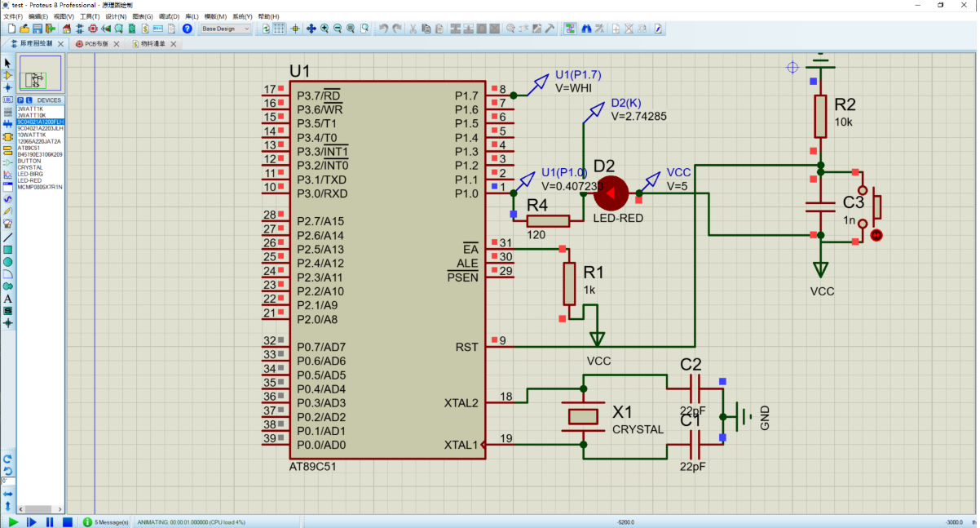The width and height of the screenshot is (980, 528).
Task: Click the Step simulation button
Action: click(x=32, y=521)
